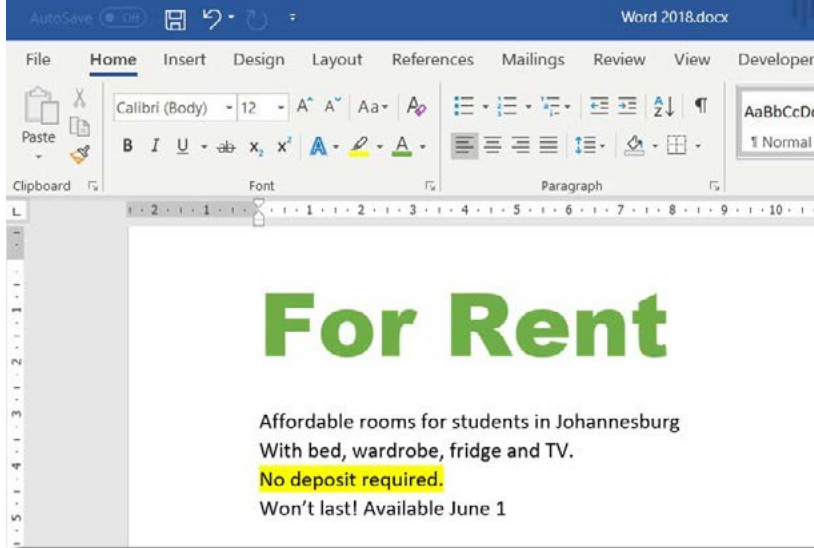Open Customize Quick Access Toolbar menu

point(293,18)
